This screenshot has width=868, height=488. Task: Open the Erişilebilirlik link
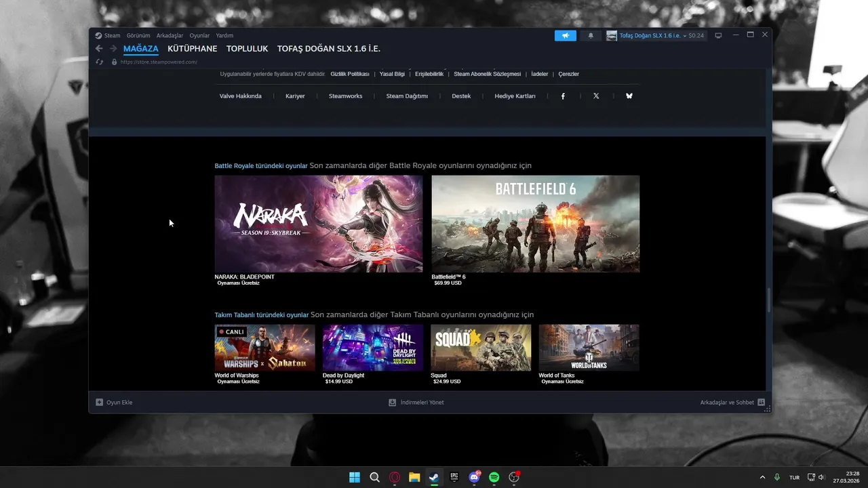pos(429,74)
